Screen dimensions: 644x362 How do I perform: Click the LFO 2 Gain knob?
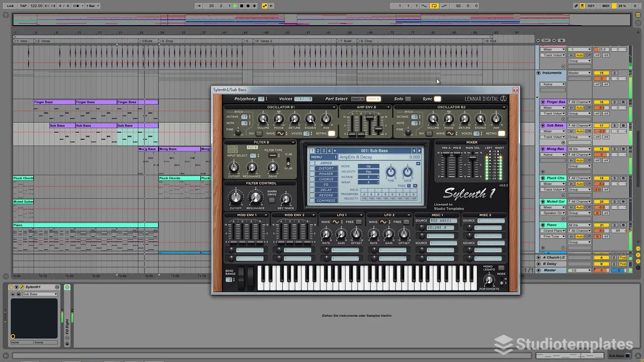pos(389,234)
